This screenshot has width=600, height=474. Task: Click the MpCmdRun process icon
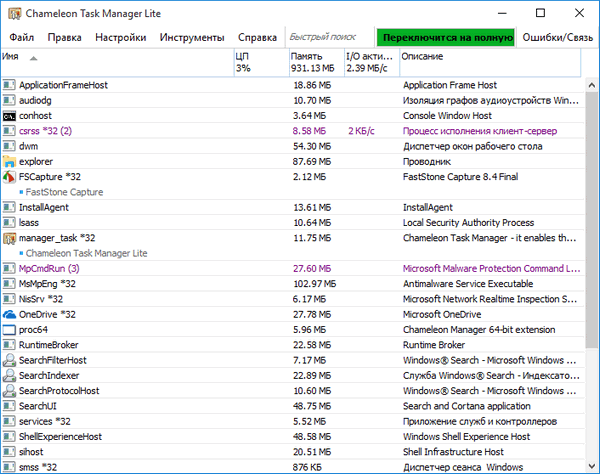coord(9,269)
